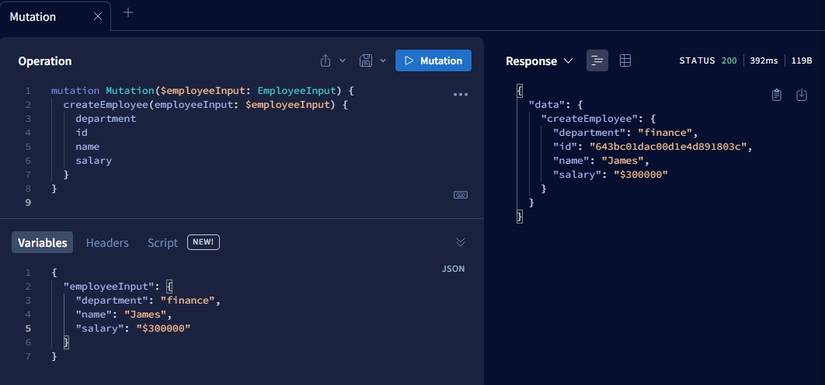Click the STATUS 200 indicator
Viewport: 825px width, 385px height.
[708, 60]
